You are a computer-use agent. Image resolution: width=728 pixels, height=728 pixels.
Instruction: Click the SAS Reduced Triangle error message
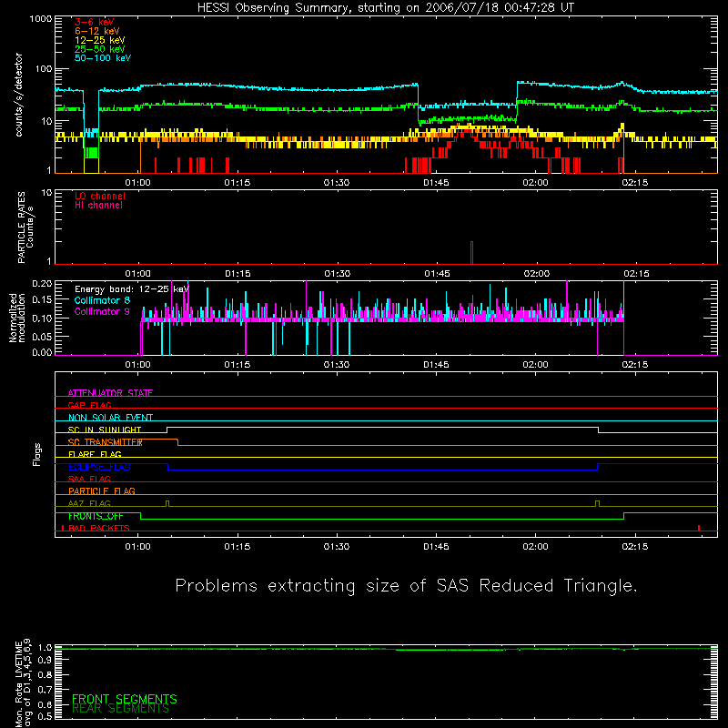click(406, 585)
